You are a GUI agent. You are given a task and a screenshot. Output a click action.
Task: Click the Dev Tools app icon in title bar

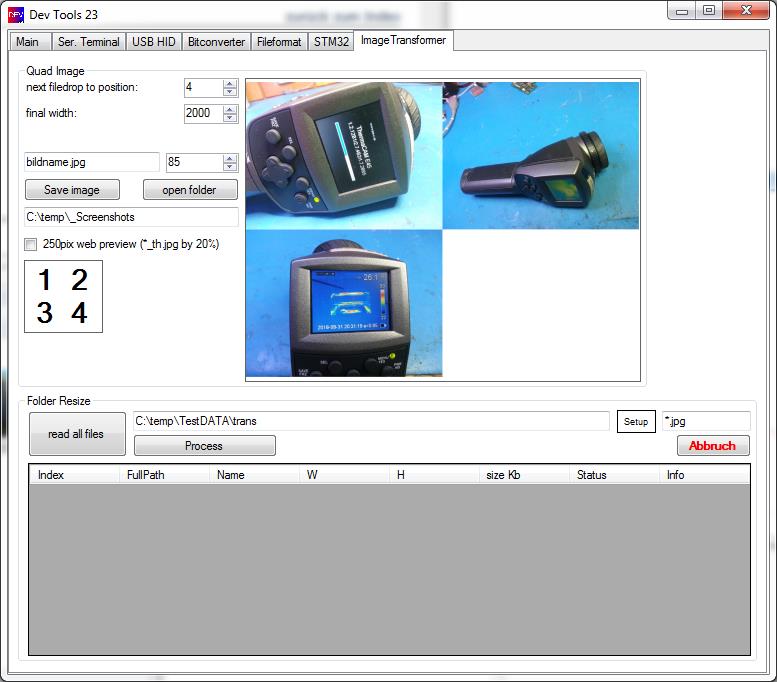point(16,14)
